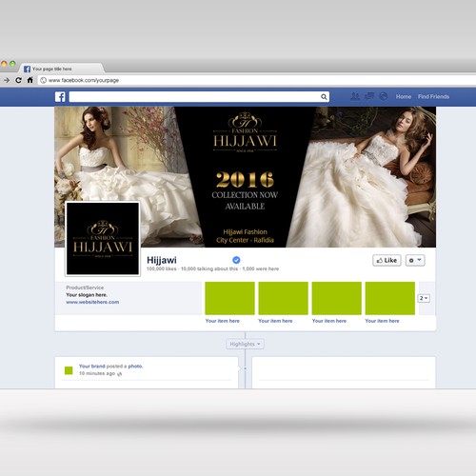Viewport: 476px width, 476px height.
Task: Open the fourth green item thumbnail
Action: [390, 298]
